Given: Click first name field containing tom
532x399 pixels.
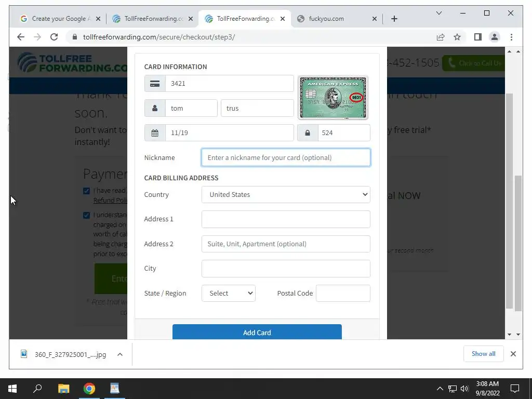Looking at the screenshot, I should point(191,108).
